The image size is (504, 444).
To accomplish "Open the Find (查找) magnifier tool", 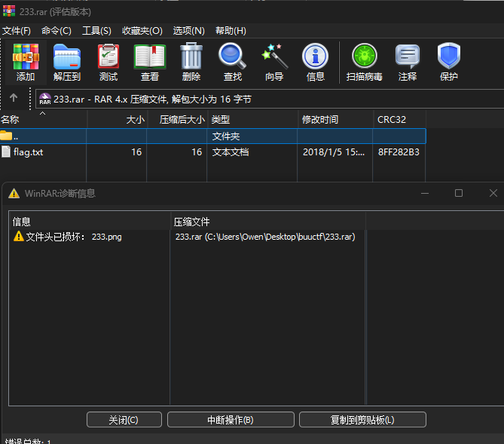I will 232,62.
